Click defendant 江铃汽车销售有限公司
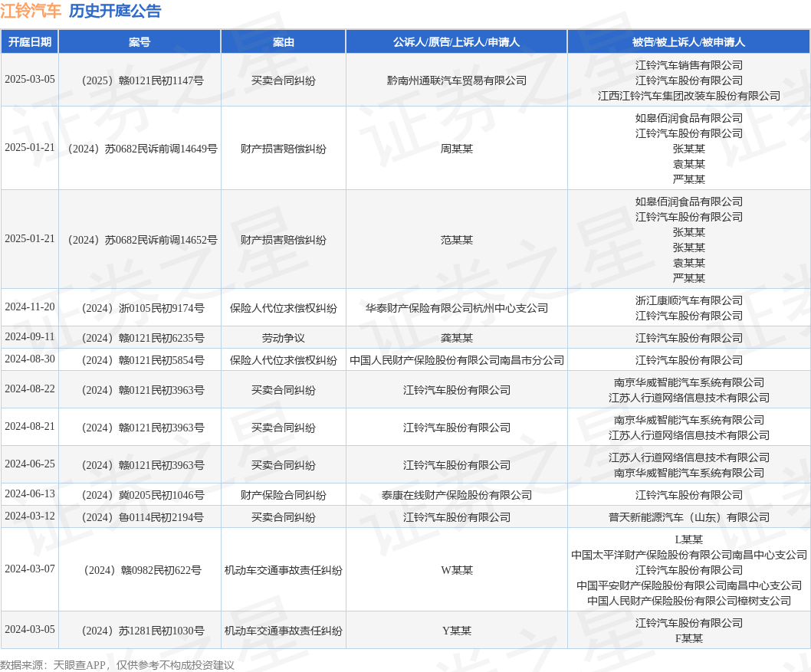This screenshot has width=811, height=672. [x=689, y=65]
